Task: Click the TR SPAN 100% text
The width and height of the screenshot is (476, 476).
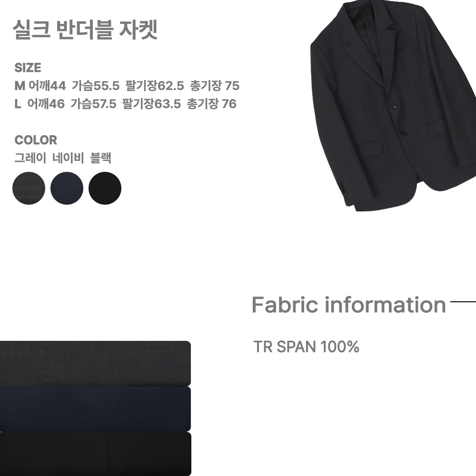Action: (x=306, y=347)
